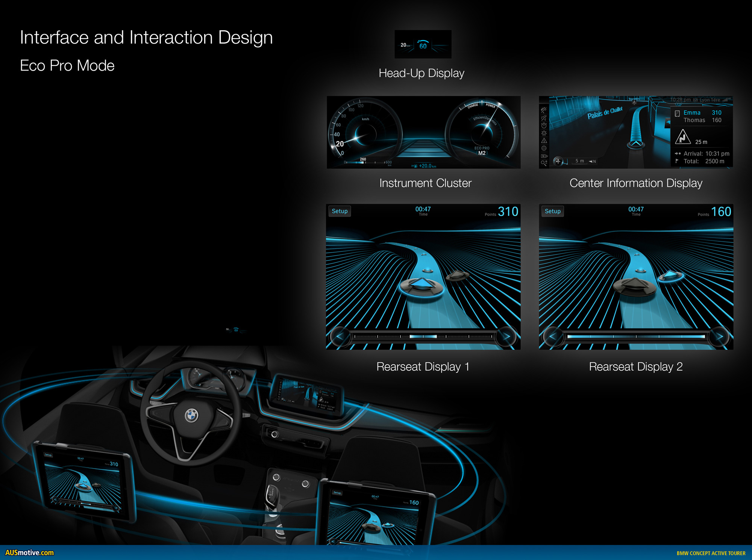Click progress slider on Rearseat Display 1
This screenshot has height=560, width=752.
423,337
